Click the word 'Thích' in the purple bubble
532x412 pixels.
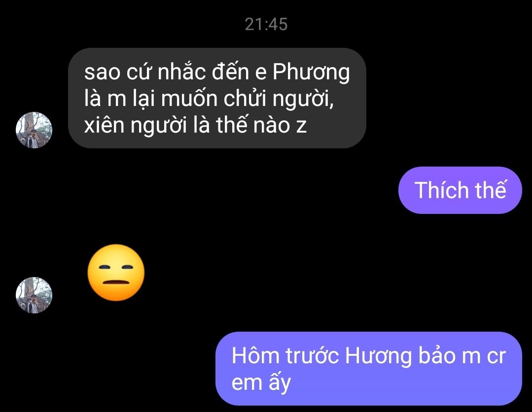click(x=441, y=190)
